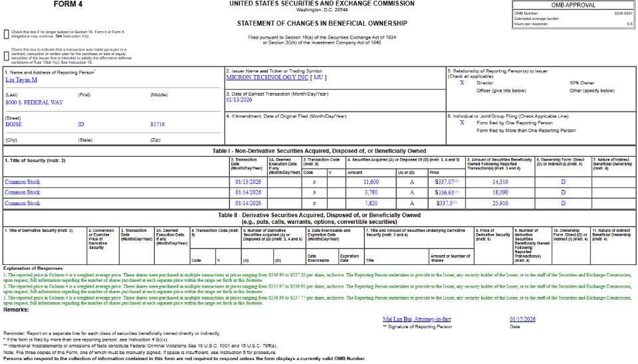Click the earliest transaction date 01/13/2026 in box 3

240,100
